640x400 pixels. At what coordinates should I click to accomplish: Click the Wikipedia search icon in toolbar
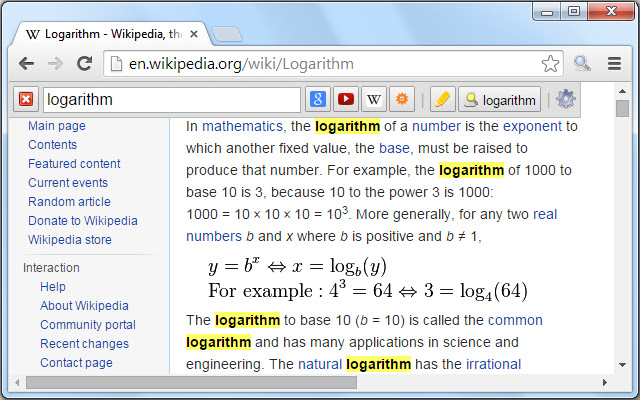[x=374, y=99]
